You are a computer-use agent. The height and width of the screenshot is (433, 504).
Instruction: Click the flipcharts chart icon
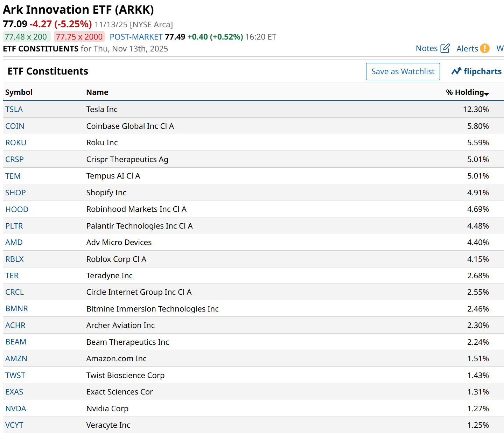(x=456, y=71)
